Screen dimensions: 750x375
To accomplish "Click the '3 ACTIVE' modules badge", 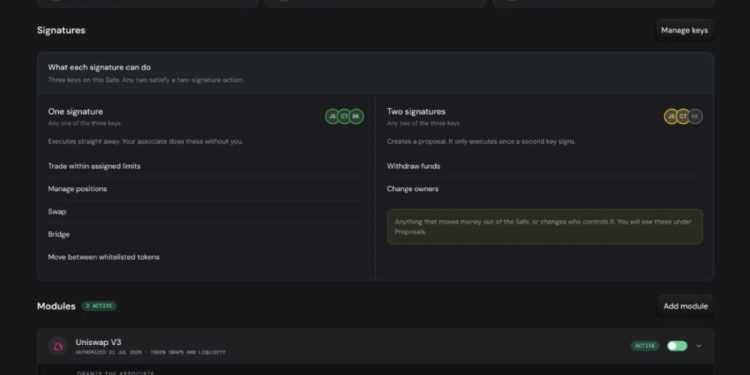I will 99,306.
